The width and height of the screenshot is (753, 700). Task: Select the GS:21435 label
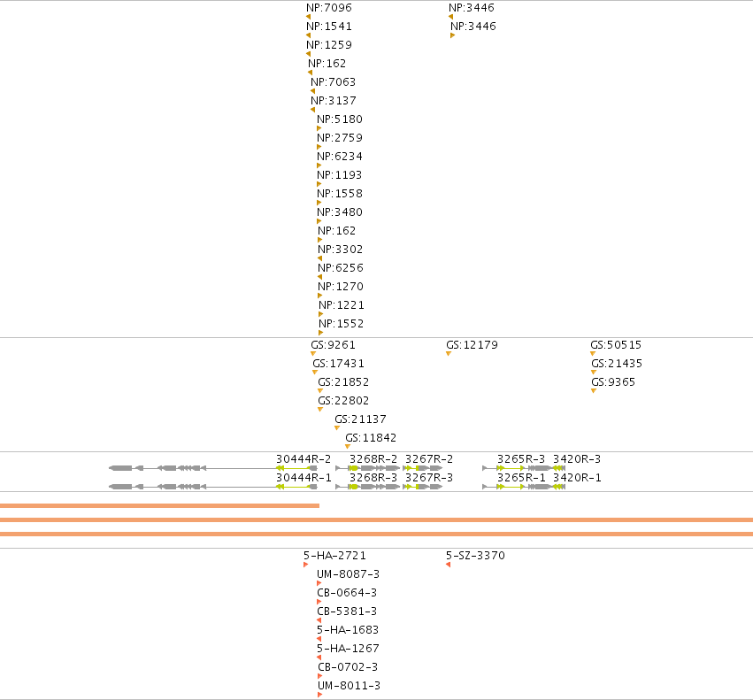(x=617, y=364)
